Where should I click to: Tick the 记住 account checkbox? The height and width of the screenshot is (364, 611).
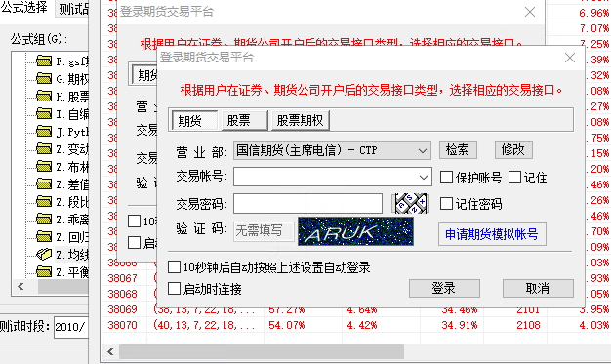click(x=514, y=178)
